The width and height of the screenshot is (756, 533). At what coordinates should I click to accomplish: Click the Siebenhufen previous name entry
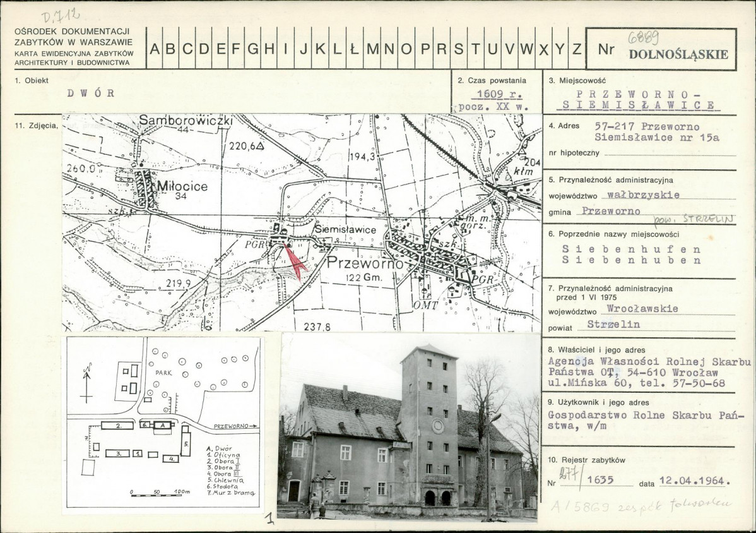pyautogui.click(x=631, y=249)
